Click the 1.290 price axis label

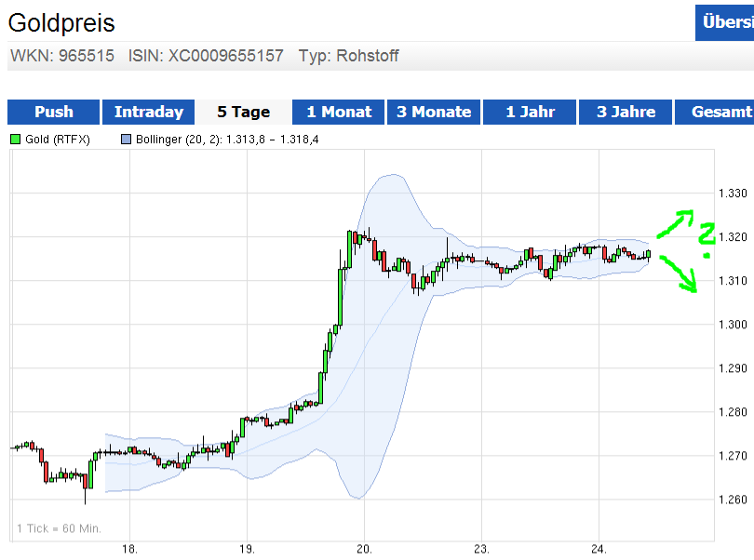pyautogui.click(x=733, y=368)
